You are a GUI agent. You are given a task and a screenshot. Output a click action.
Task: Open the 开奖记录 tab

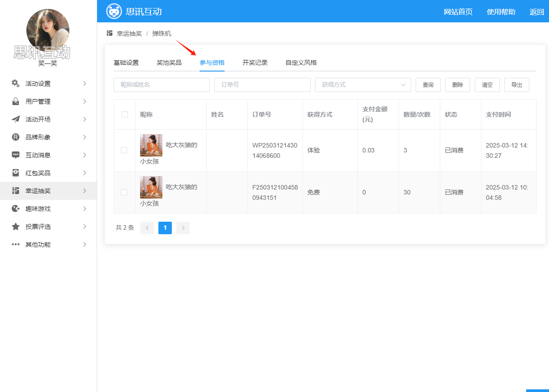255,63
